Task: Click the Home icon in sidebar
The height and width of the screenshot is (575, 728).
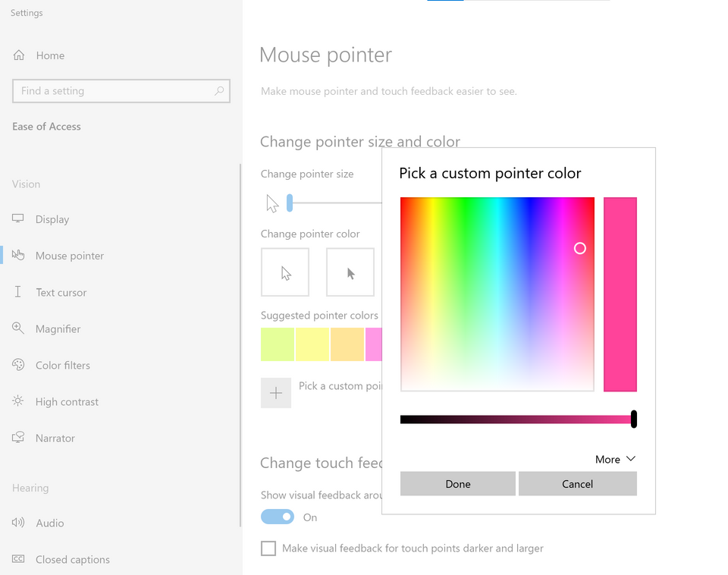Action: click(19, 55)
